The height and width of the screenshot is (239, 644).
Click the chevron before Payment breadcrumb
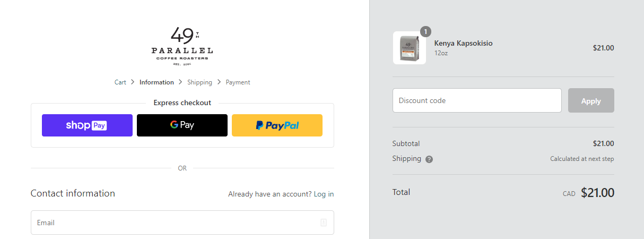(219, 82)
